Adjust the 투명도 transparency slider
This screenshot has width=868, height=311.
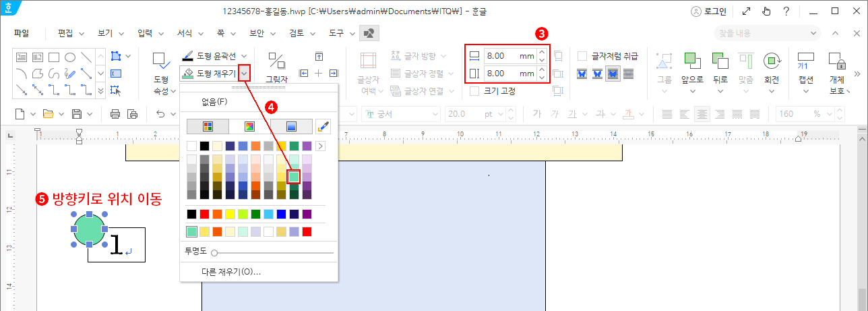(273, 252)
